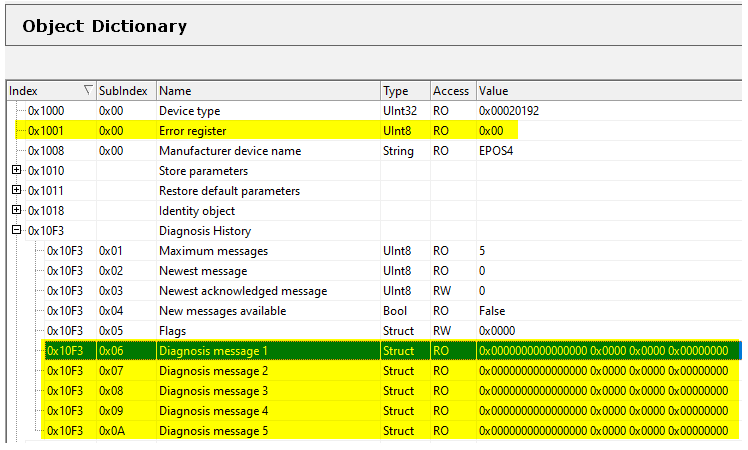748x450 pixels.
Task: Toggle the Index column sort arrow
Action: click(88, 90)
